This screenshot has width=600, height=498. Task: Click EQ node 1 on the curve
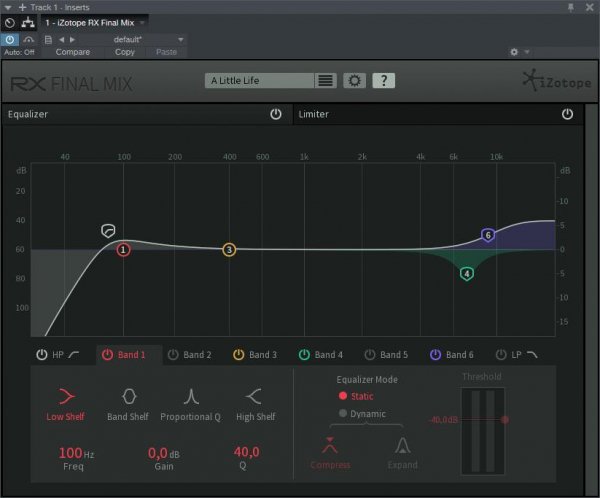click(123, 250)
